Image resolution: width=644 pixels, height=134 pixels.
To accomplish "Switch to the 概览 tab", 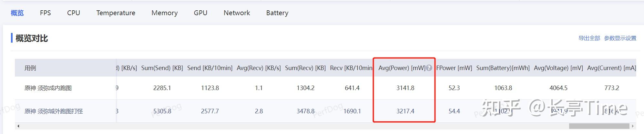I will pos(17,13).
